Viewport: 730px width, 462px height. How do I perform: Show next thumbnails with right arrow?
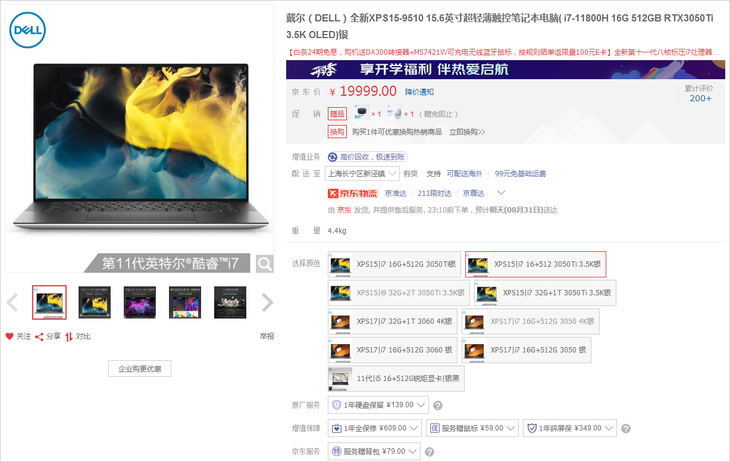point(267,302)
